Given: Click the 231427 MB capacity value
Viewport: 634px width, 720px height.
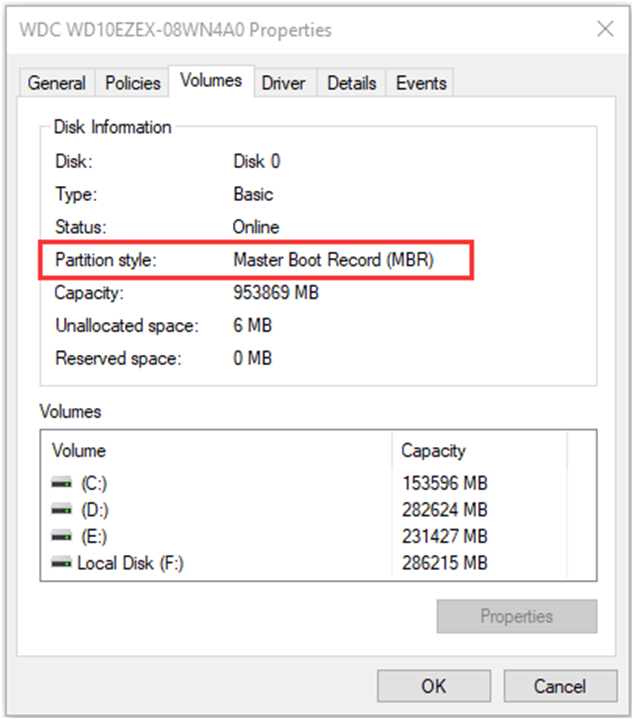Looking at the screenshot, I should click(x=445, y=536).
